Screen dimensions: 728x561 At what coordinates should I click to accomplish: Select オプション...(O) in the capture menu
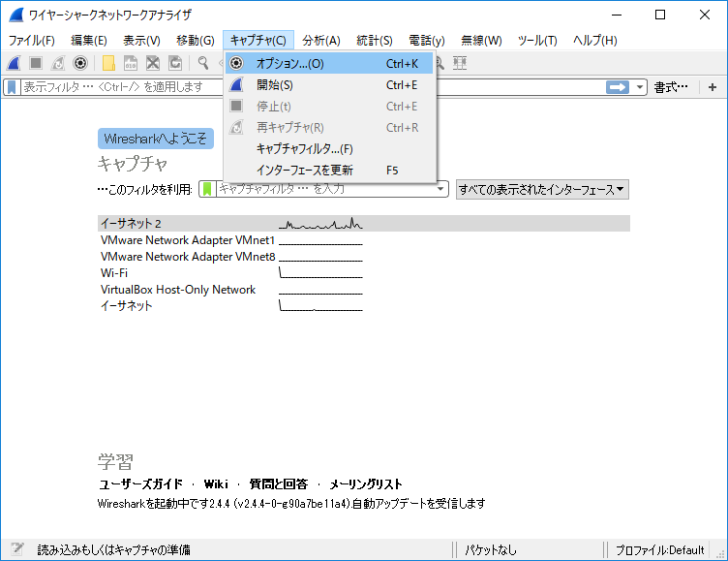(329, 63)
